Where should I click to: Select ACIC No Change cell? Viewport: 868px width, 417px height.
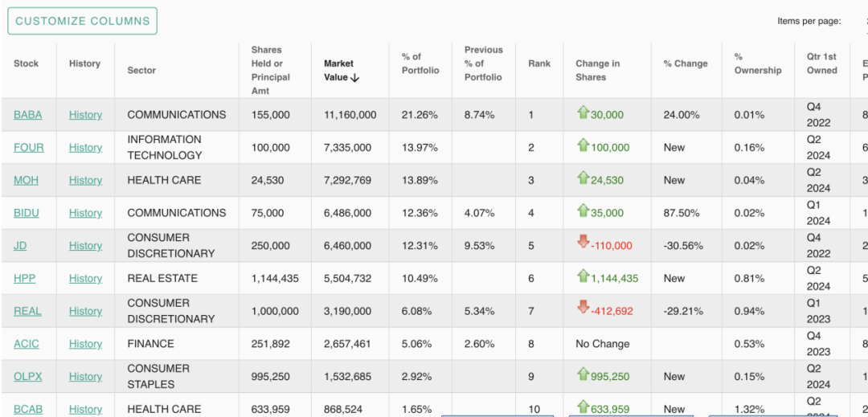point(602,343)
